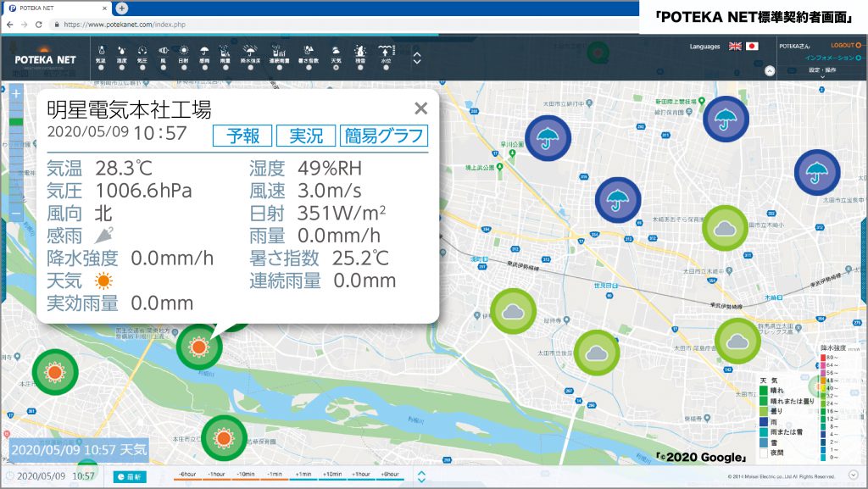Select the 暑さ指数 radio button
The height and width of the screenshot is (489, 868).
[x=309, y=68]
